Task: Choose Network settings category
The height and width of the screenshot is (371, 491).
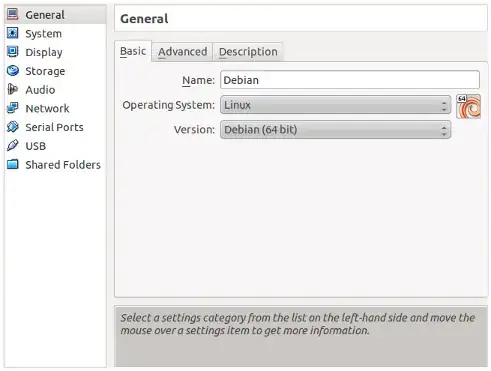Action: pyautogui.click(x=55, y=108)
